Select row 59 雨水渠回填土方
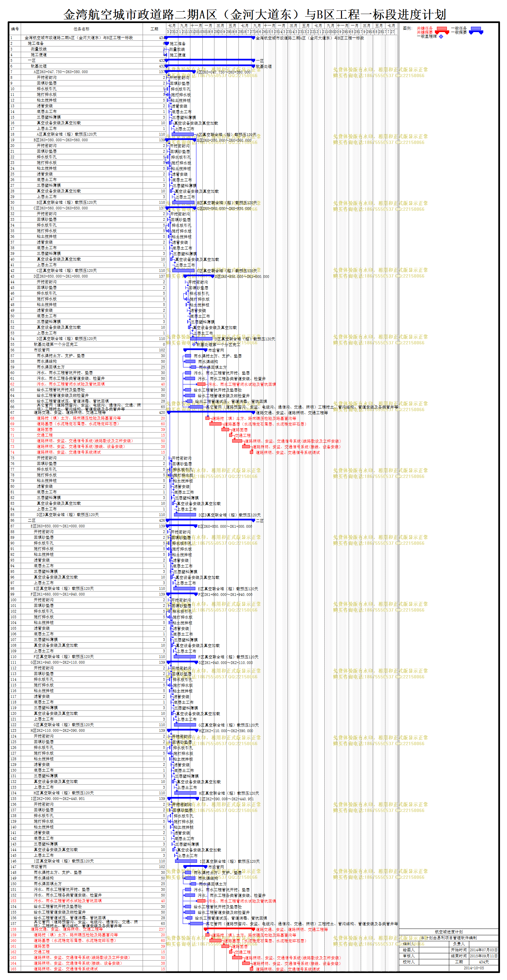This screenshot has height=980, width=507. pos(50,367)
